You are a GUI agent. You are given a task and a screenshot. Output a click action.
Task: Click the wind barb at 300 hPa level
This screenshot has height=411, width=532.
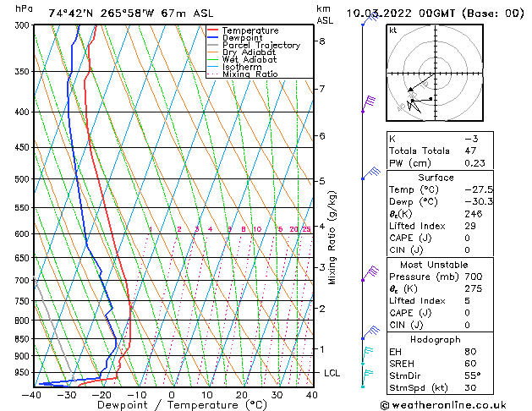pos(370,18)
